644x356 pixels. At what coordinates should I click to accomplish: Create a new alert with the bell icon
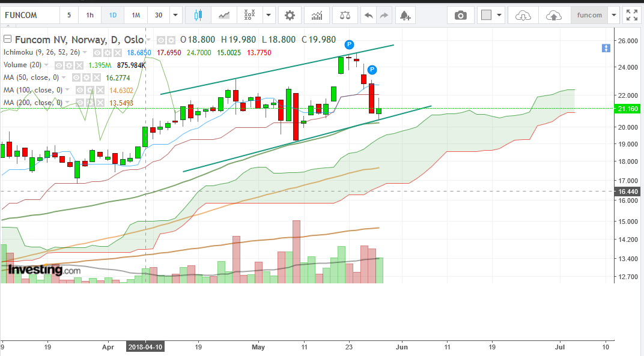pyautogui.click(x=405, y=15)
